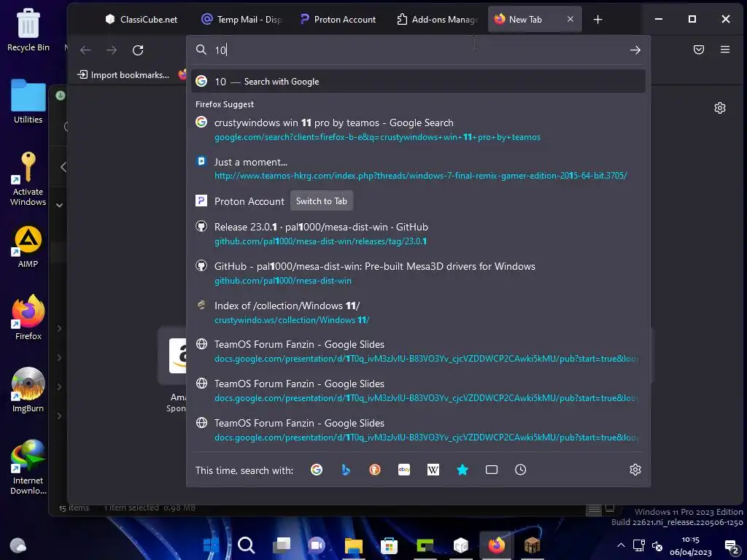Search with DuckDuckGo engine icon this time

coord(375,470)
